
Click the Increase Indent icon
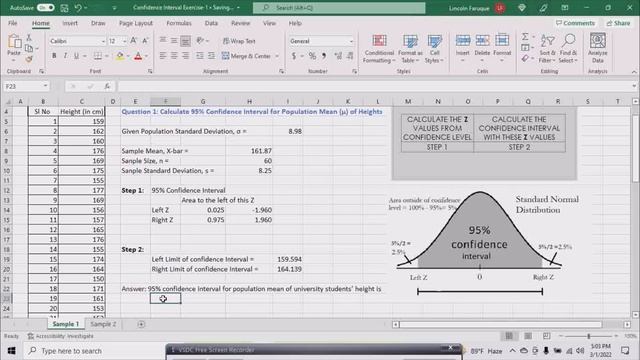click(211, 56)
